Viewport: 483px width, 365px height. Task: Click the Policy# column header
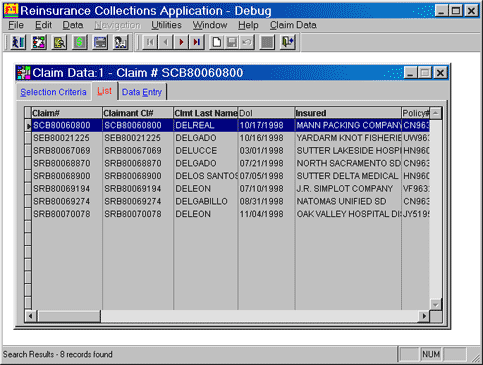click(x=415, y=113)
